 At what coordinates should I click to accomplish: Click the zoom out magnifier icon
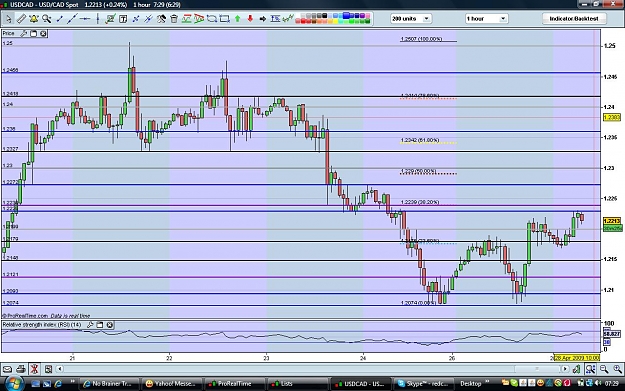(x=604, y=369)
